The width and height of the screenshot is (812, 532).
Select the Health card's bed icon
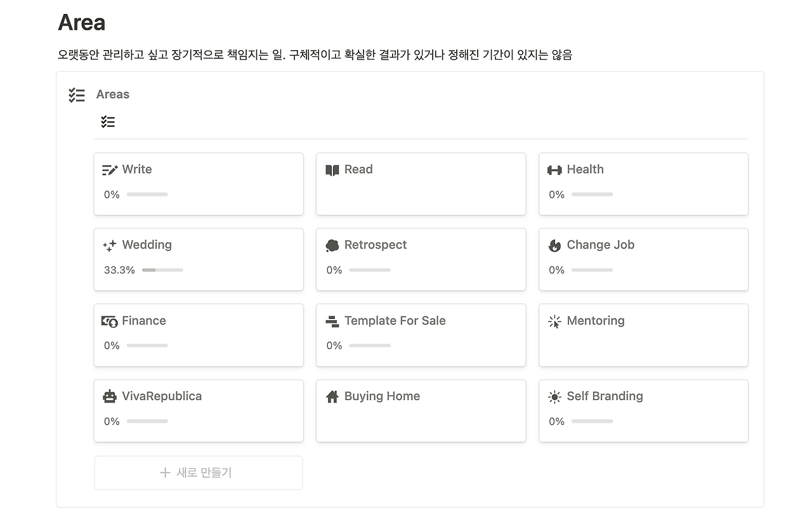(554, 169)
